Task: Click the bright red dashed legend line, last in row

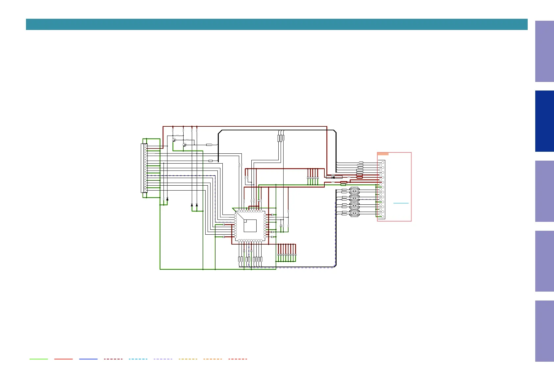Action: [x=238, y=359]
